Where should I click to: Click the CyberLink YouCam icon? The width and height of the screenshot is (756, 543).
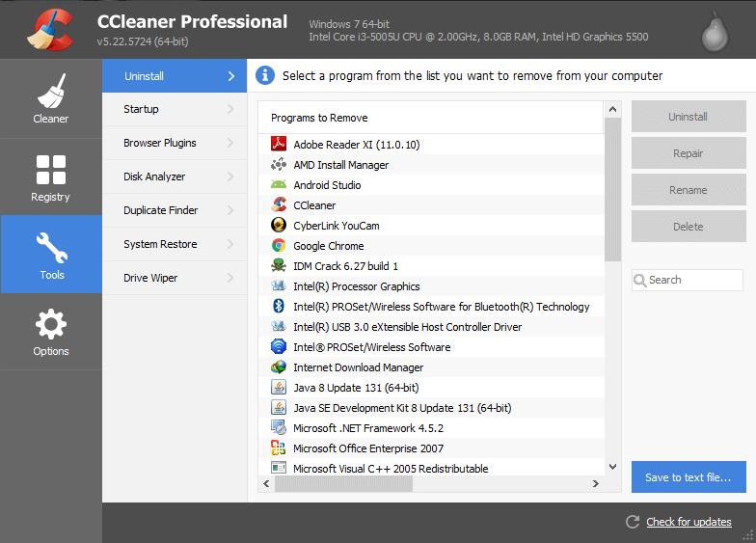coord(278,226)
